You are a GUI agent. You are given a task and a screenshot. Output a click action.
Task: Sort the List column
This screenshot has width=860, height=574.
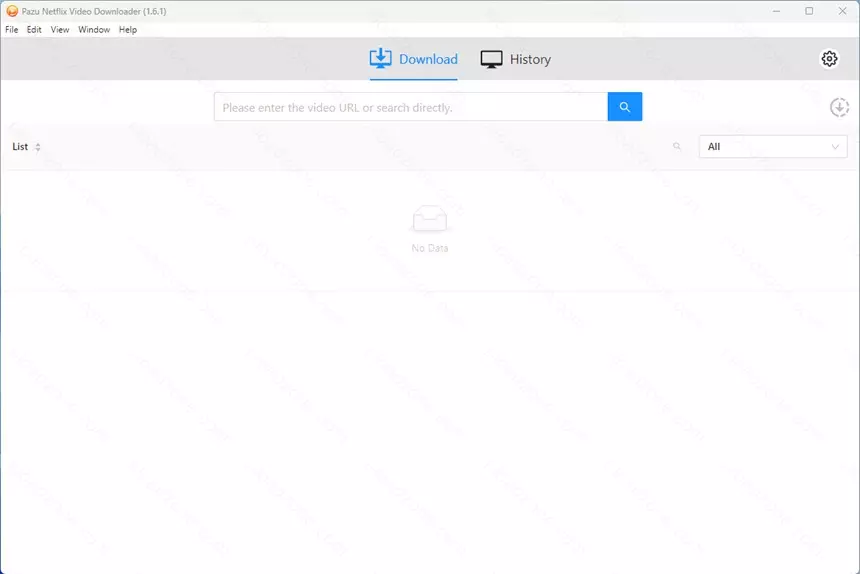click(x=37, y=147)
